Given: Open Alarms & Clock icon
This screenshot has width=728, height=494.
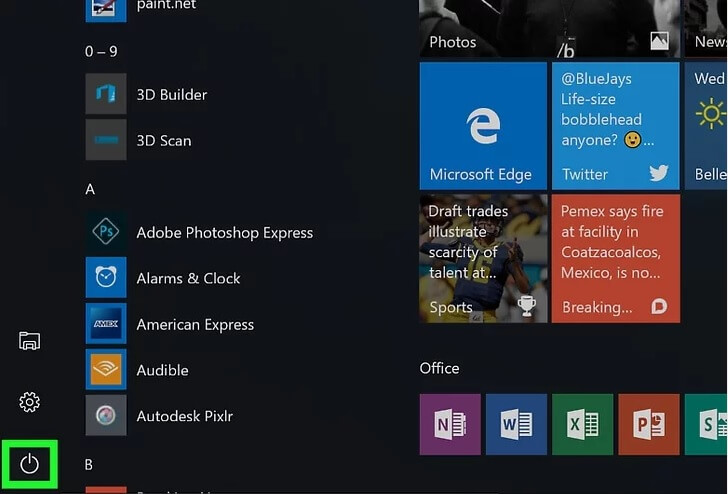Looking at the screenshot, I should (106, 277).
